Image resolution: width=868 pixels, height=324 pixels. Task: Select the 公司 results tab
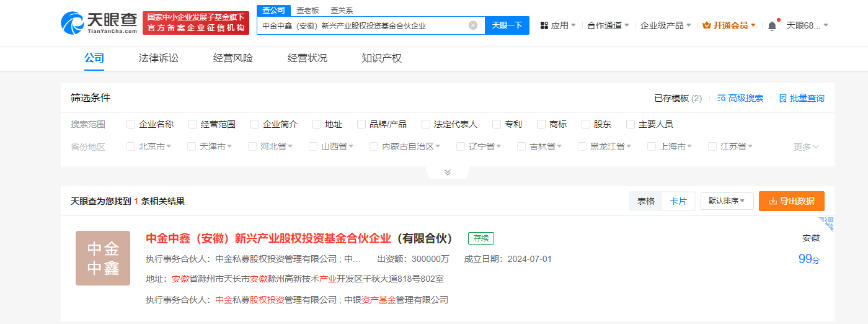(94, 58)
